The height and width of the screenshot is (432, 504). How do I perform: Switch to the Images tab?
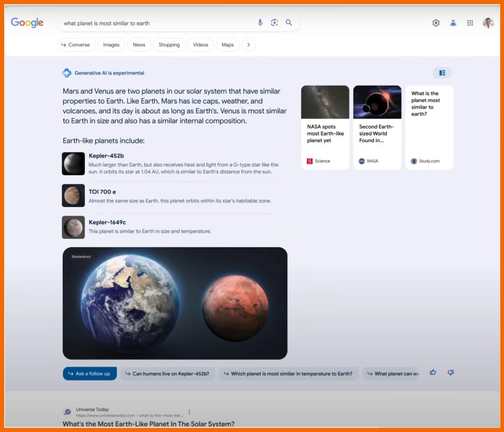pyautogui.click(x=111, y=44)
